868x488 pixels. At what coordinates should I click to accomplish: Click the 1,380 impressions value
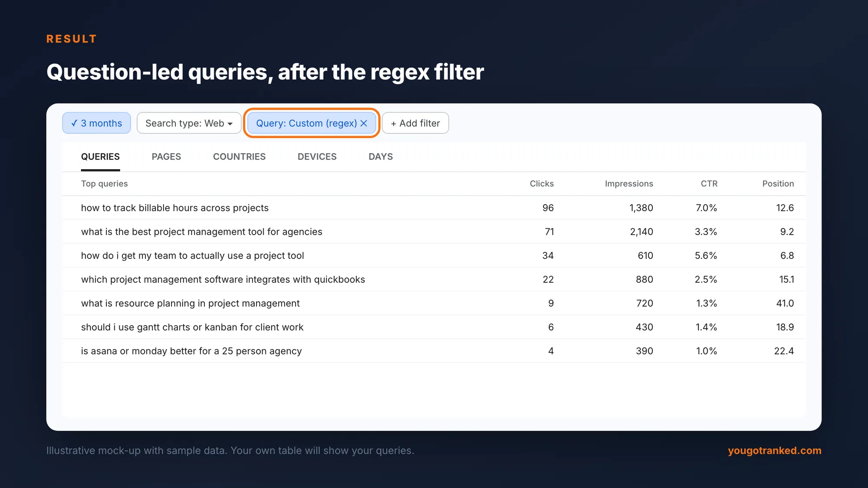641,208
